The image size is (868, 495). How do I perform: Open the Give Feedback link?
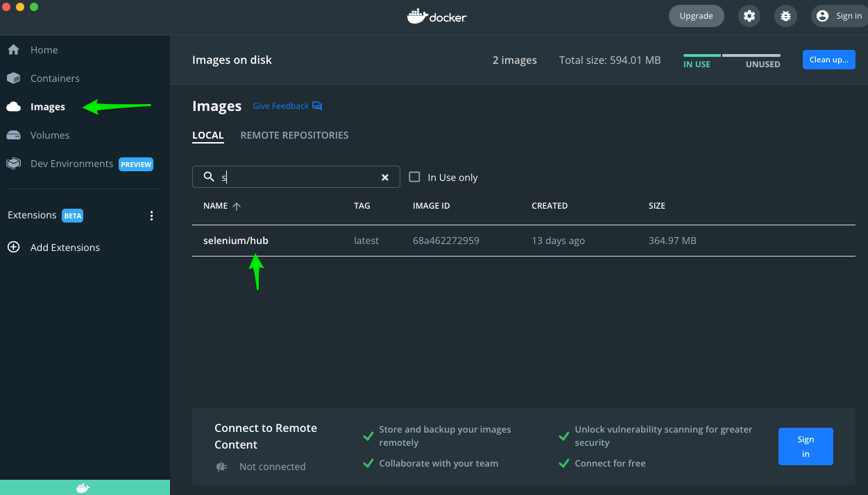coord(280,106)
